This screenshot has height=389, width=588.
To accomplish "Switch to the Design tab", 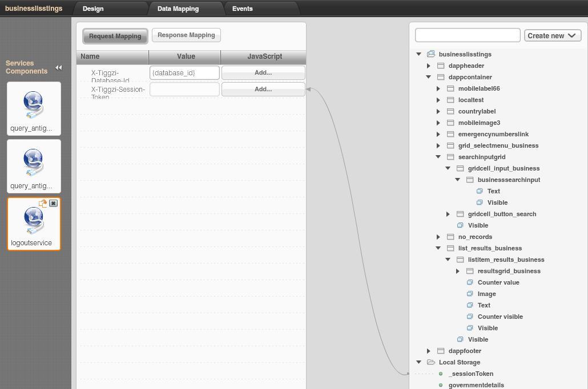I will click(x=93, y=9).
